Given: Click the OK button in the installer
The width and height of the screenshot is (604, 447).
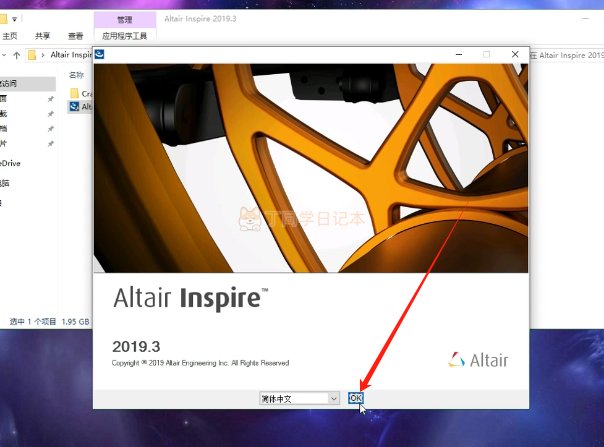Looking at the screenshot, I should (356, 398).
